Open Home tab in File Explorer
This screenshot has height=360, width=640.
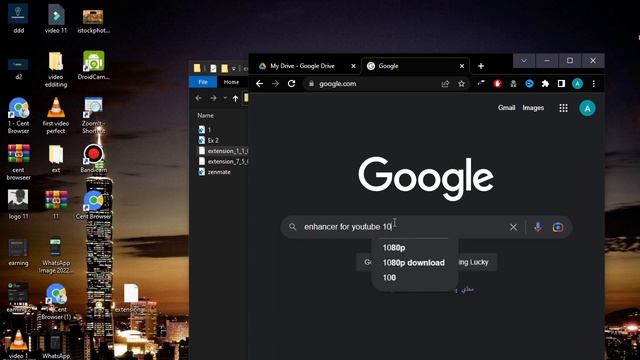(231, 82)
